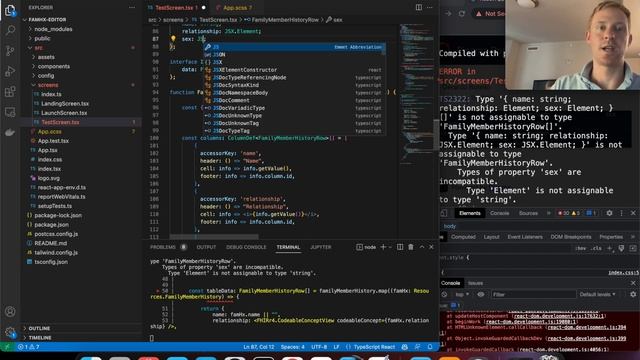Switch to the OUTPUT panel tab
Image resolution: width=640 pixels, height=360 pixels.
click(x=206, y=247)
